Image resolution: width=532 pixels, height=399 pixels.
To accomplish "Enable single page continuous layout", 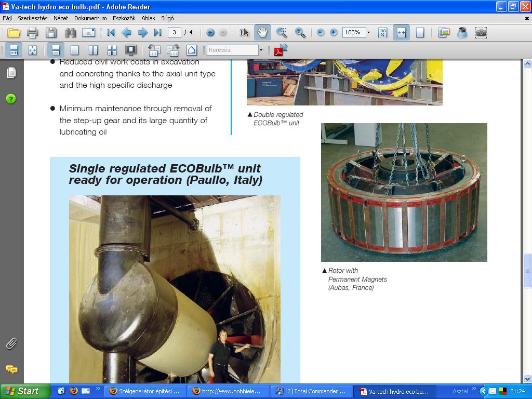I will 56,50.
